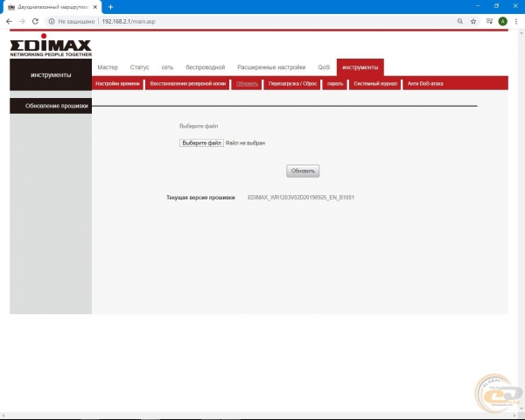Viewport: 525px width, 420px height.
Task: Open the media control icon in toolbar
Action: click(x=489, y=21)
